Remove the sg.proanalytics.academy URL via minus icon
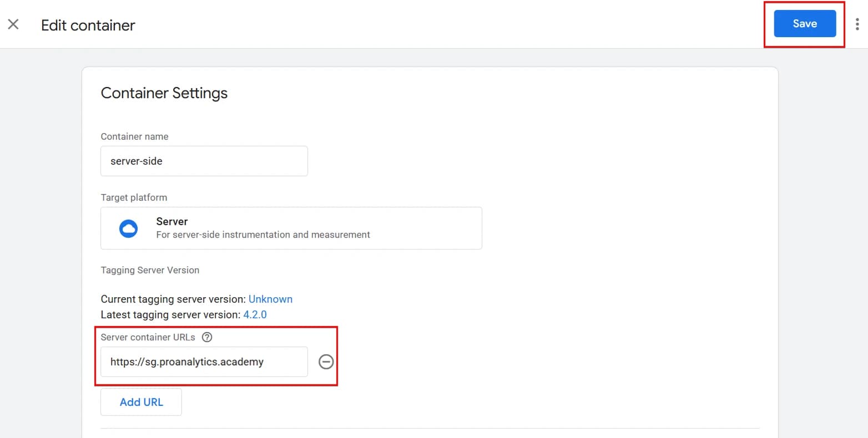The image size is (868, 438). (326, 361)
